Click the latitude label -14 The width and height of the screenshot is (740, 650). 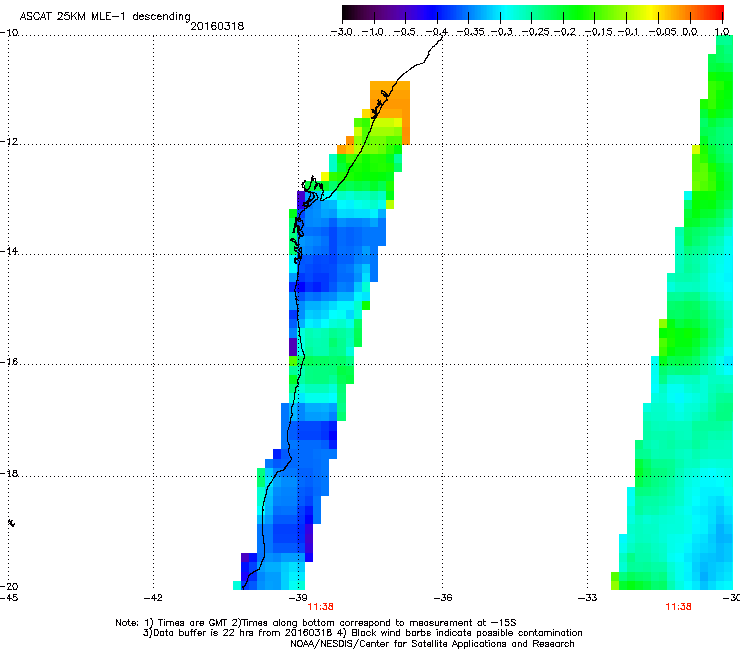coord(9,251)
